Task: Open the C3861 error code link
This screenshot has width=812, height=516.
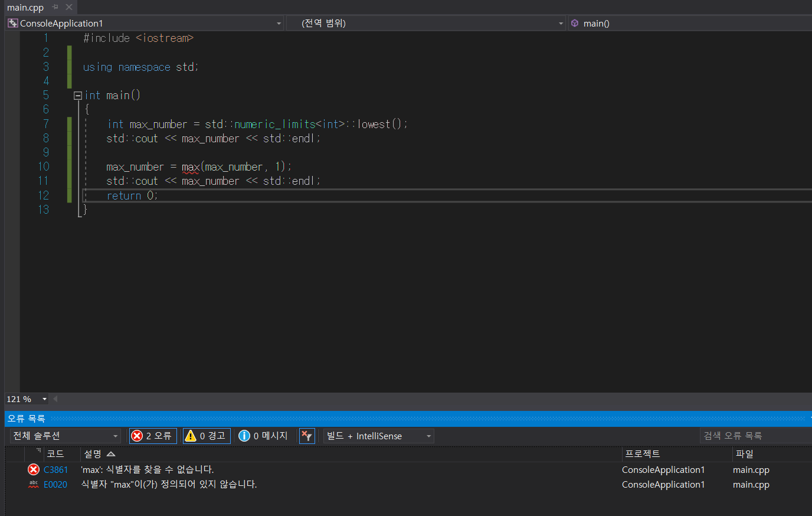Action: coord(55,469)
